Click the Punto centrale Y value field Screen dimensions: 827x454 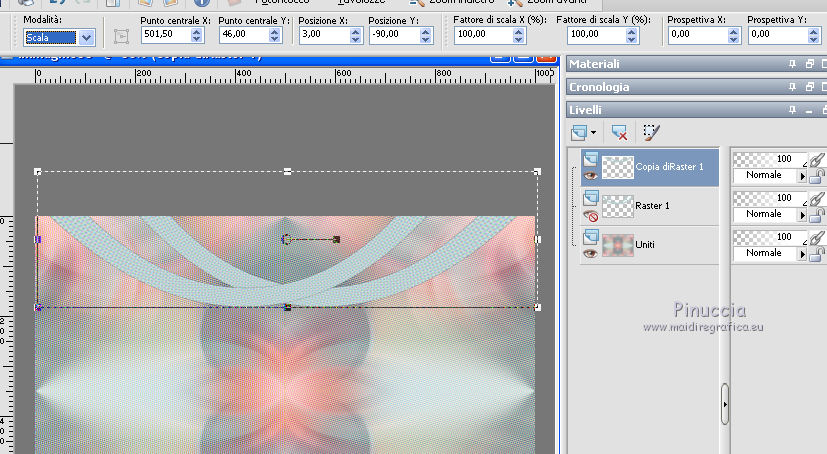244,34
